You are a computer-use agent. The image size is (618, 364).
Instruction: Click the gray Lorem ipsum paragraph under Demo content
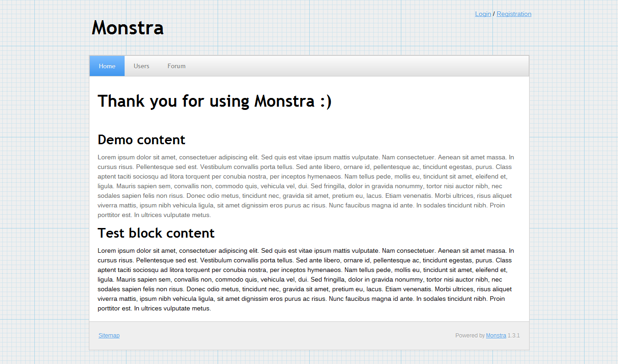(306, 186)
